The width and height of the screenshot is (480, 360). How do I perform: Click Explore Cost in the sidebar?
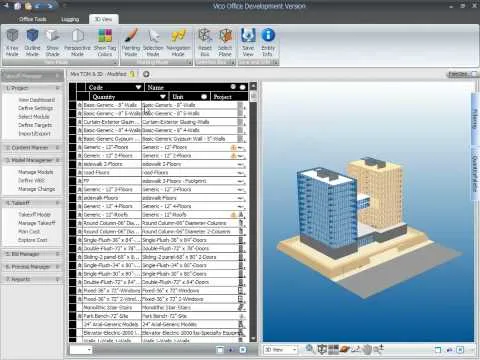coord(33,240)
